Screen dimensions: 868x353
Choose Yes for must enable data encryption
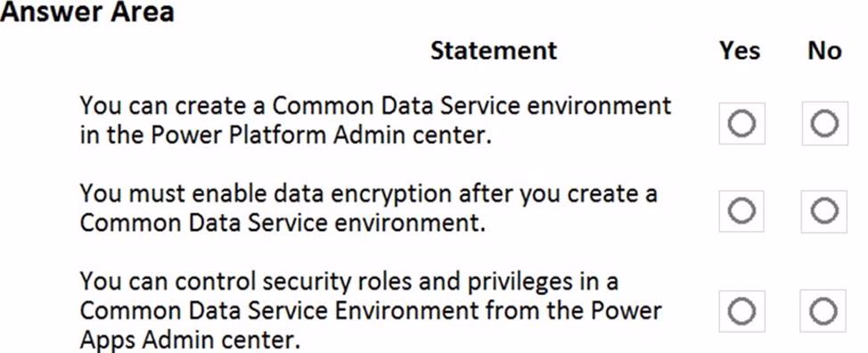pos(741,210)
